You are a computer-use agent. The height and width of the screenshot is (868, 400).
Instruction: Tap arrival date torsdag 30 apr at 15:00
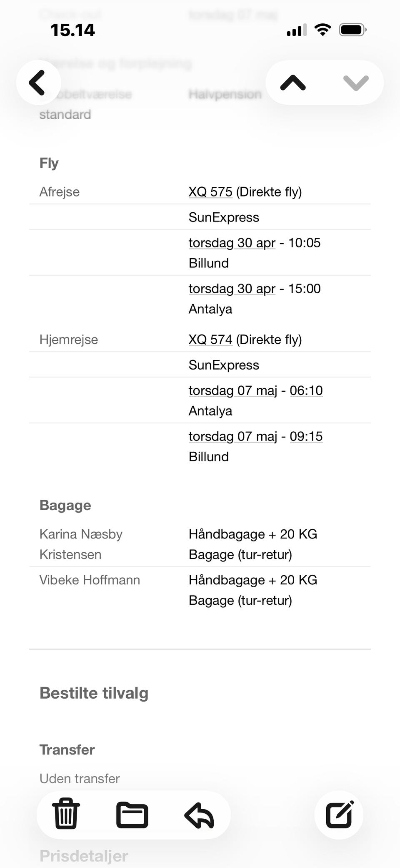click(x=232, y=289)
